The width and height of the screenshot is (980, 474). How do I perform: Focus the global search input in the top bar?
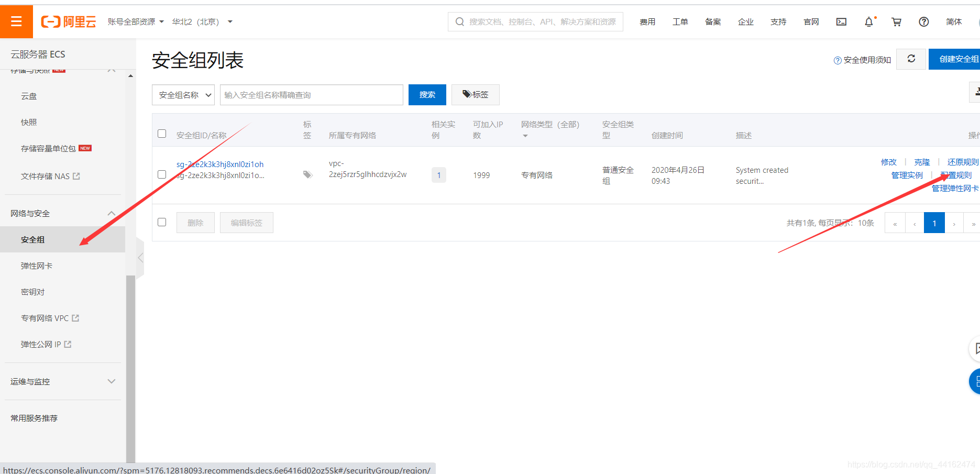535,21
